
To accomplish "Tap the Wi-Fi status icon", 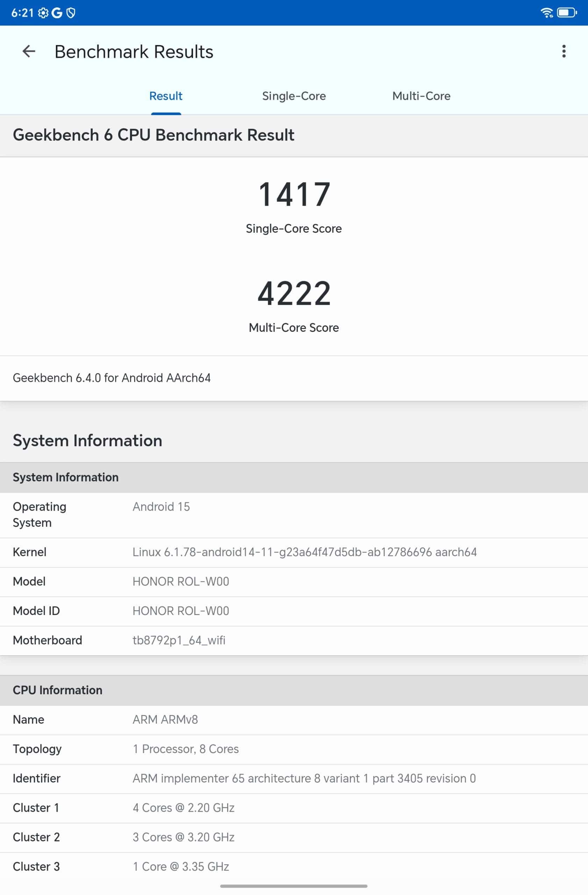I will (x=547, y=13).
